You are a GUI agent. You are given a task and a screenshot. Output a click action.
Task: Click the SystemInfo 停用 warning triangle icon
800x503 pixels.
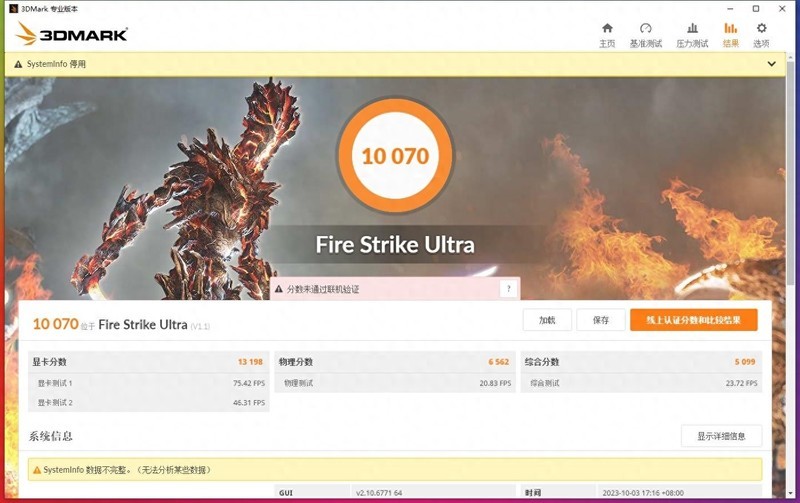pos(18,64)
